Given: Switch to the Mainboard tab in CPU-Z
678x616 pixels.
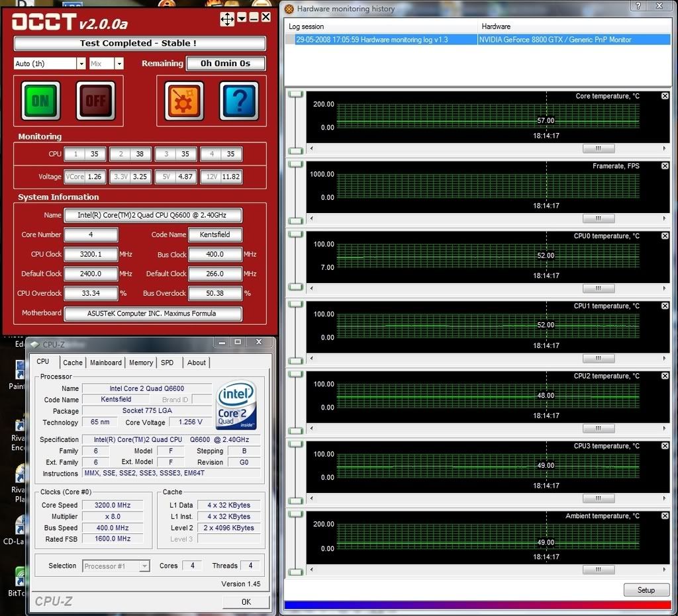Looking at the screenshot, I should (105, 363).
